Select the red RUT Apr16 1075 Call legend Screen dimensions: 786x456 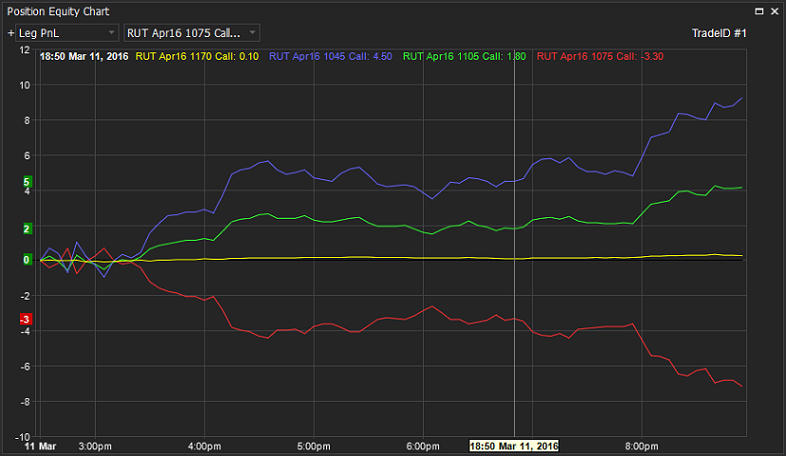(600, 56)
